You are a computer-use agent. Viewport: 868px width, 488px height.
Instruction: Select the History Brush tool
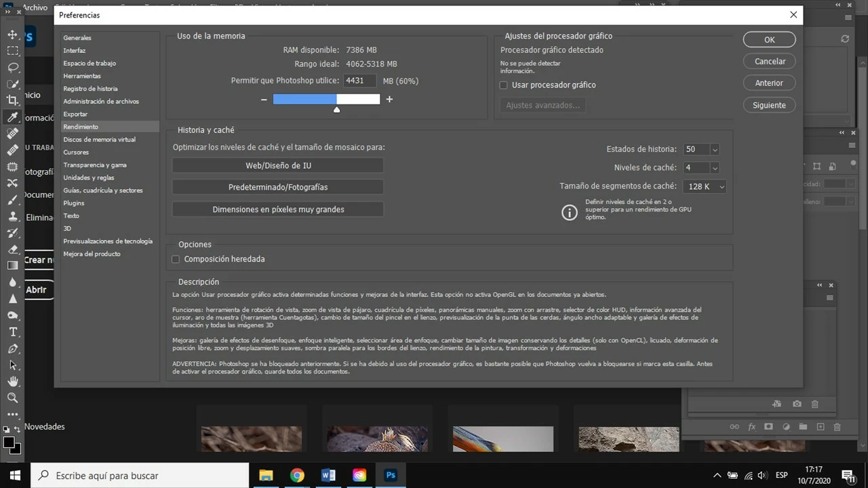point(12,232)
